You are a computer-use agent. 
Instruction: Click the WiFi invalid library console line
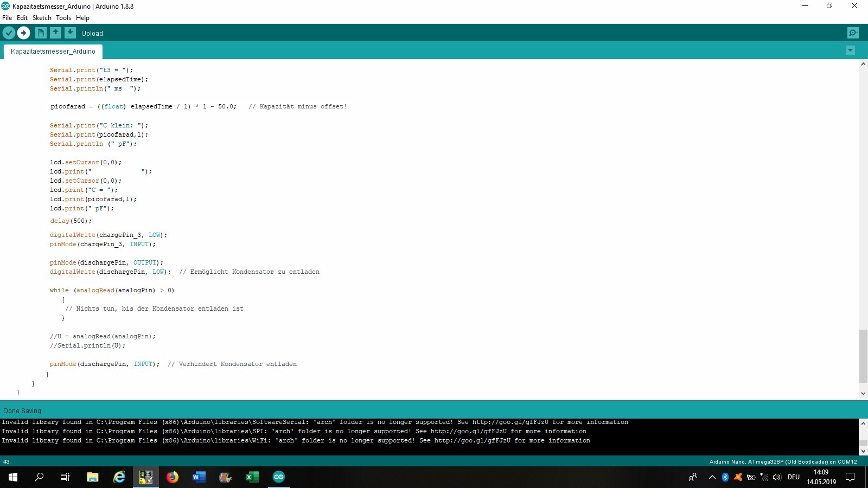(296, 441)
